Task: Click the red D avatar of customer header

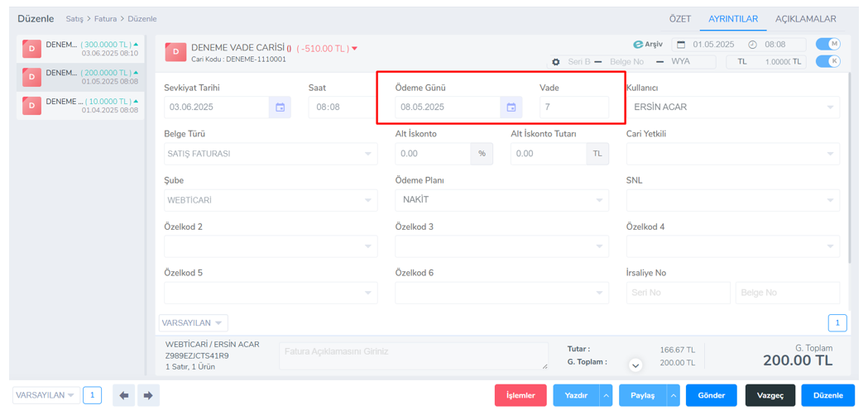Action: click(x=175, y=52)
